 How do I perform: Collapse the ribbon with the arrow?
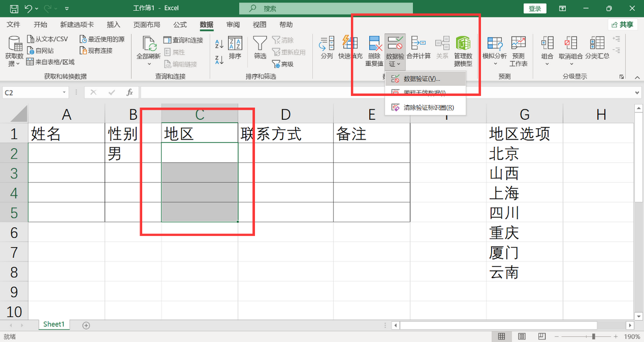(637, 77)
